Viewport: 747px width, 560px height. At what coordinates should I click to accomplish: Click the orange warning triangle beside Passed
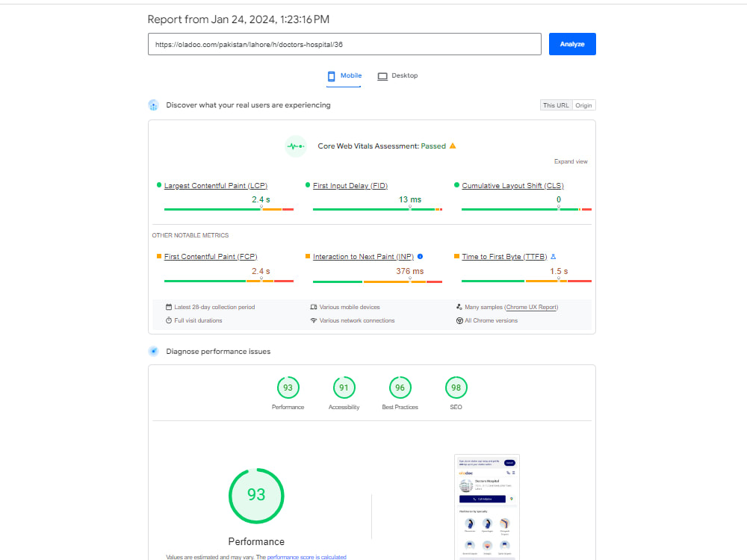pos(453,146)
